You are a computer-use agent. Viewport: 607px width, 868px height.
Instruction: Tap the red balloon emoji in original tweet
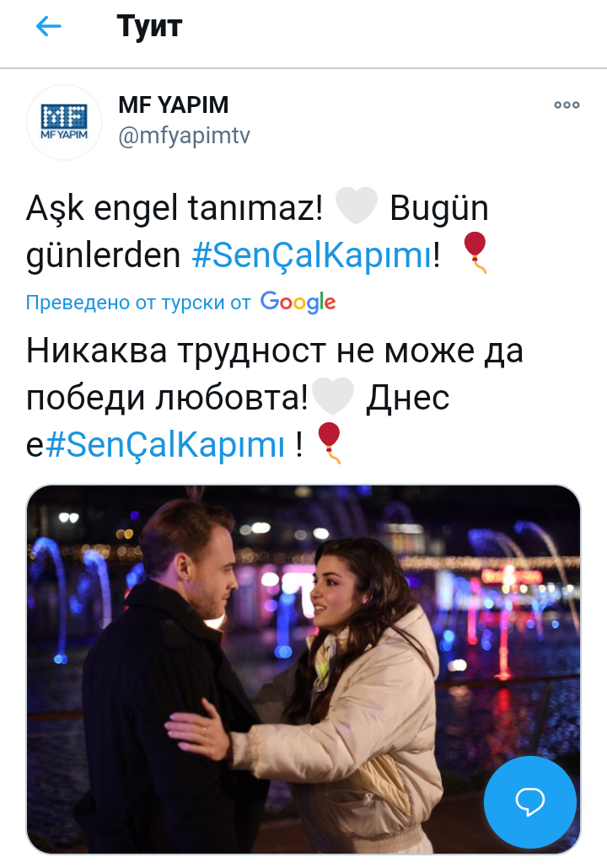[475, 253]
